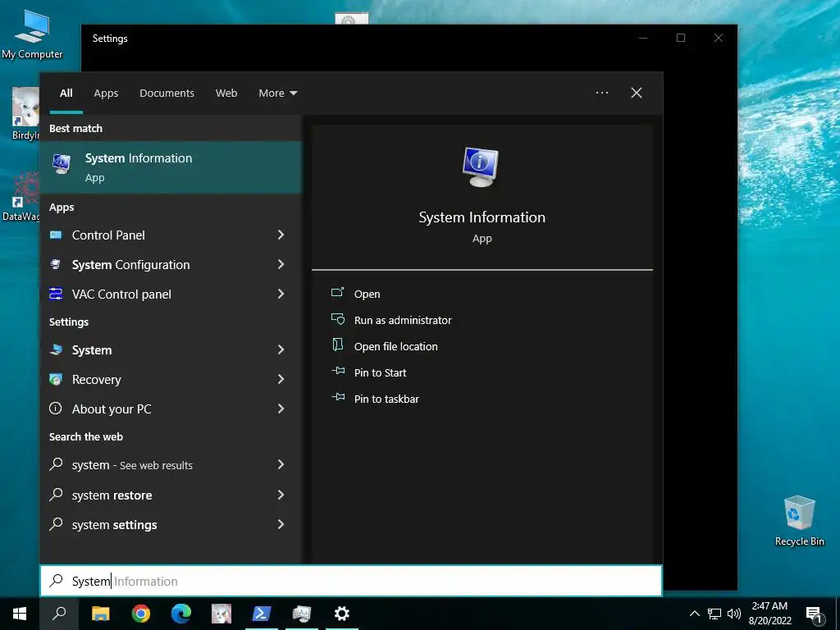This screenshot has width=840, height=630.
Task: Open System Information best match result
Action: tap(171, 167)
